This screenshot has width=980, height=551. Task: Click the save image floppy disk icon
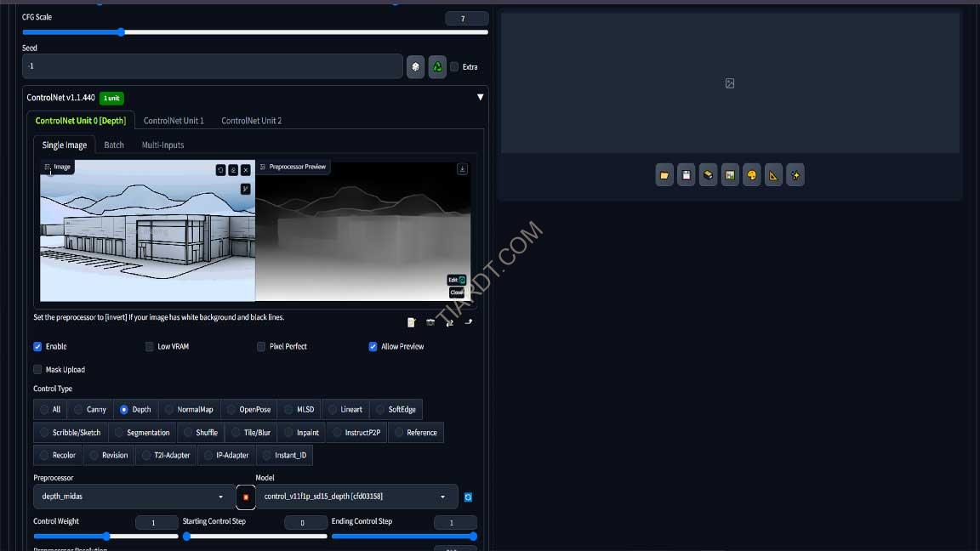pos(687,175)
